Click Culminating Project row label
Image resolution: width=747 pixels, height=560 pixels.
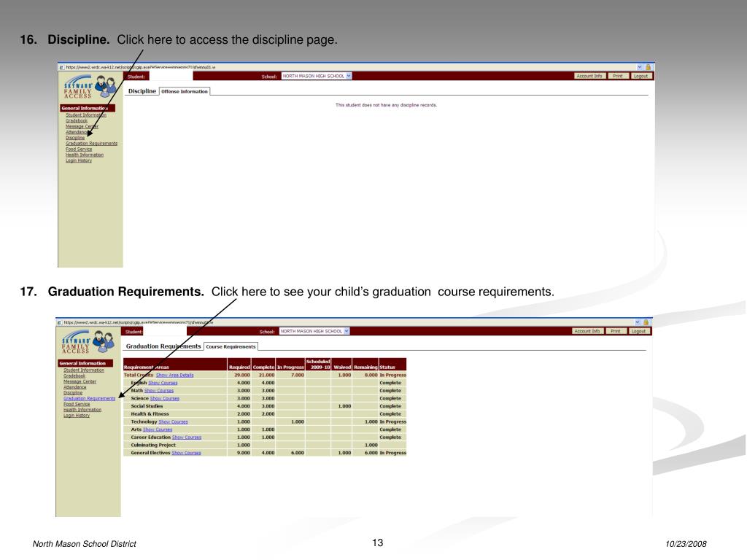(x=153, y=446)
